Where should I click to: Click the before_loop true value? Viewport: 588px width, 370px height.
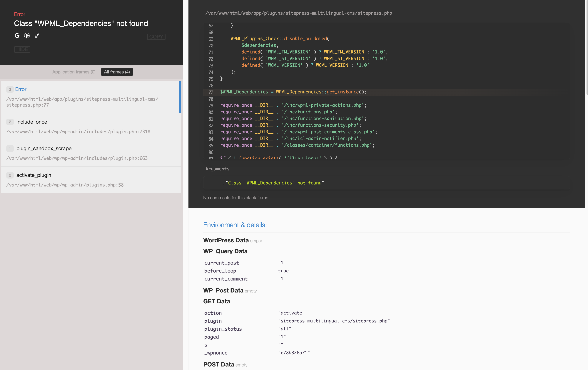pos(283,271)
